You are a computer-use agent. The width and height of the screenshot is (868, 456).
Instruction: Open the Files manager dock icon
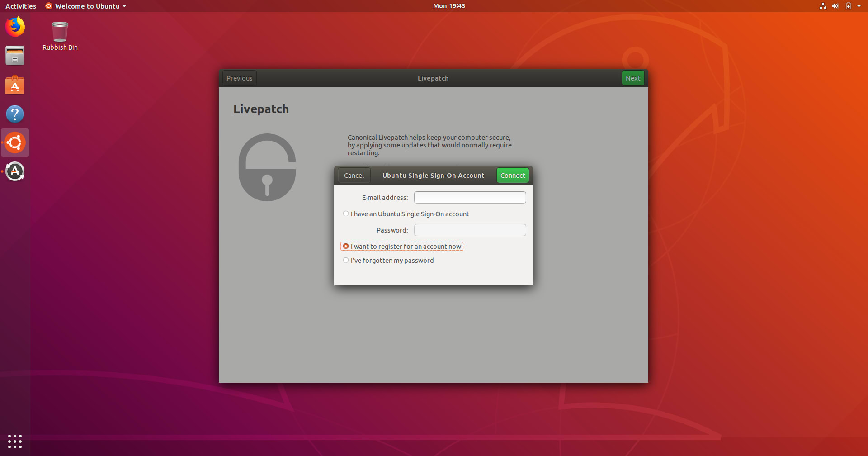click(x=15, y=56)
